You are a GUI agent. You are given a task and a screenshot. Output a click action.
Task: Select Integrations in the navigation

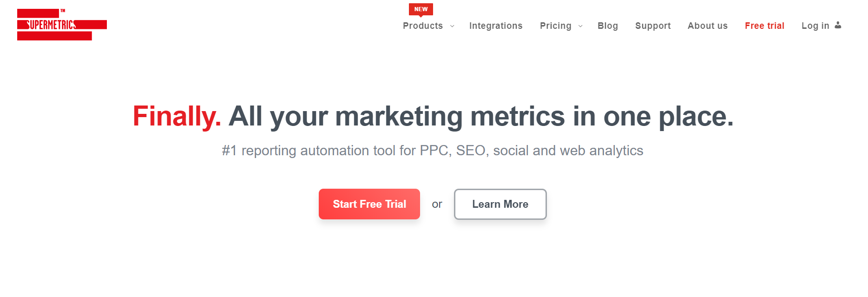[495, 26]
